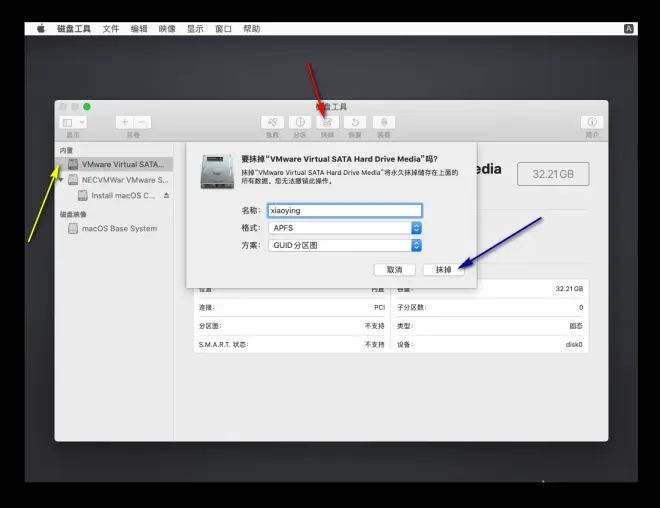Open the 窗口 menu
660x508 pixels.
(x=224, y=29)
